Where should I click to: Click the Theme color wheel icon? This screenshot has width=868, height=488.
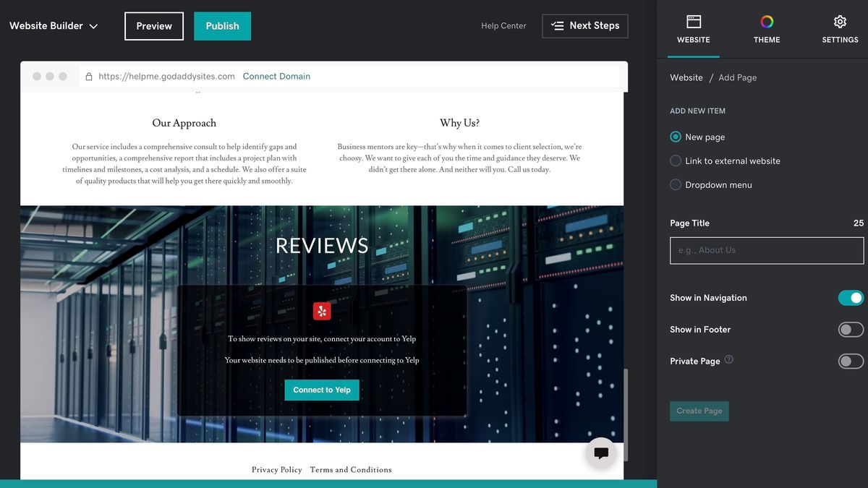[x=767, y=22]
